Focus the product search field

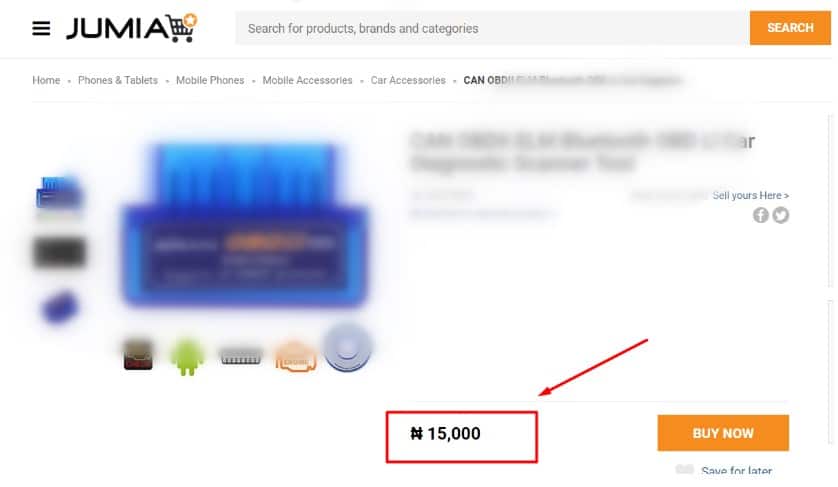pos(492,28)
